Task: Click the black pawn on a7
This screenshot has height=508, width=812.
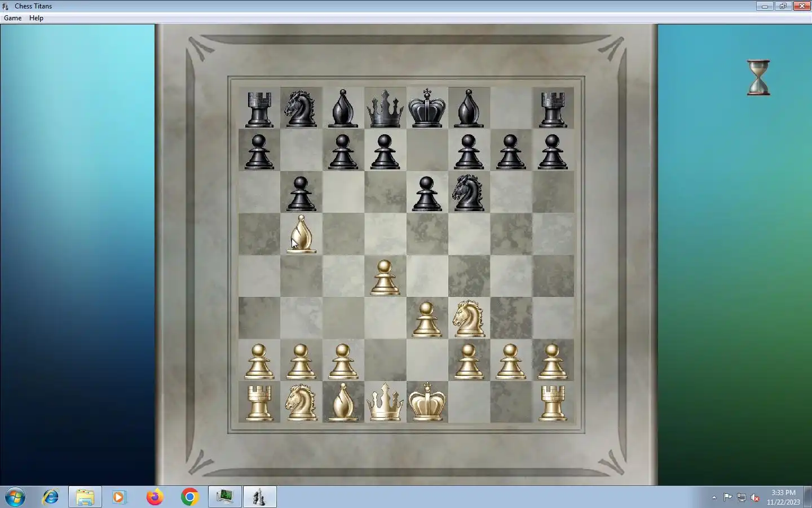Action: (259, 152)
